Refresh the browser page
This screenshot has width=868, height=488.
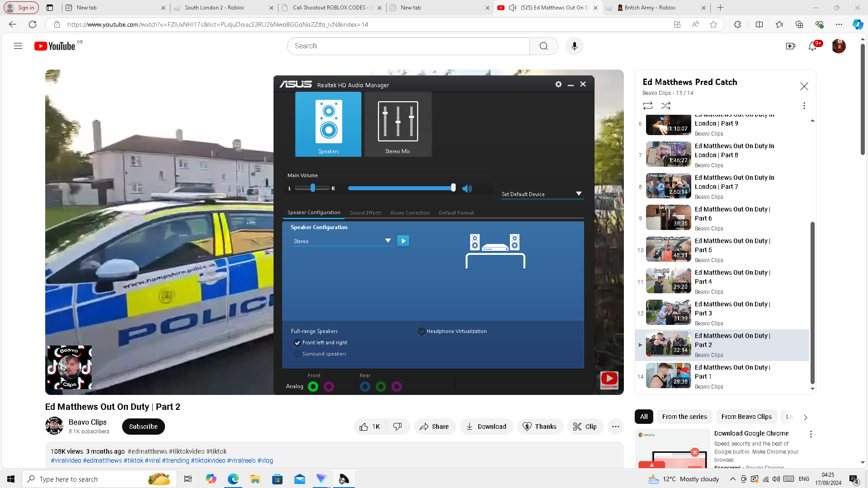[33, 24]
